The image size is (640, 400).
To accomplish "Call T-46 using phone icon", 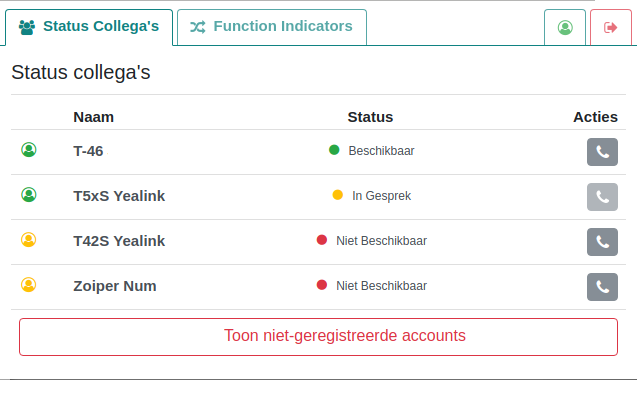I will (x=602, y=152).
